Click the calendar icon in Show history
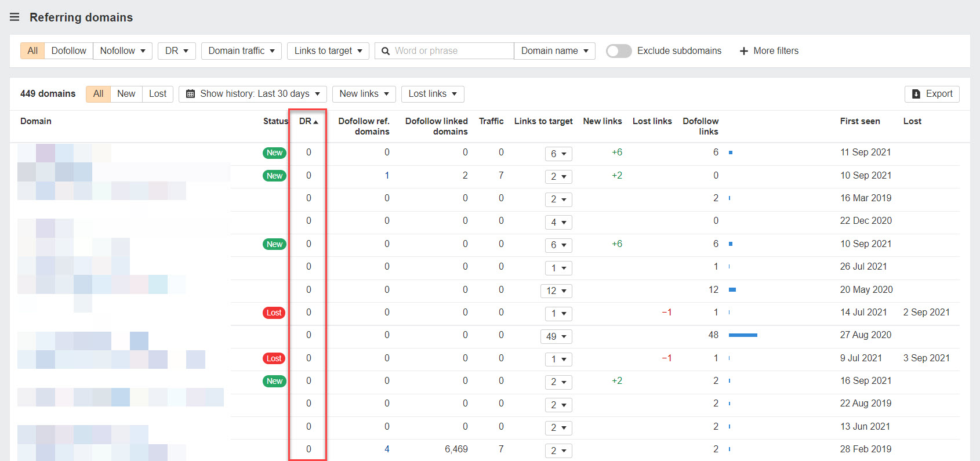 pyautogui.click(x=190, y=94)
